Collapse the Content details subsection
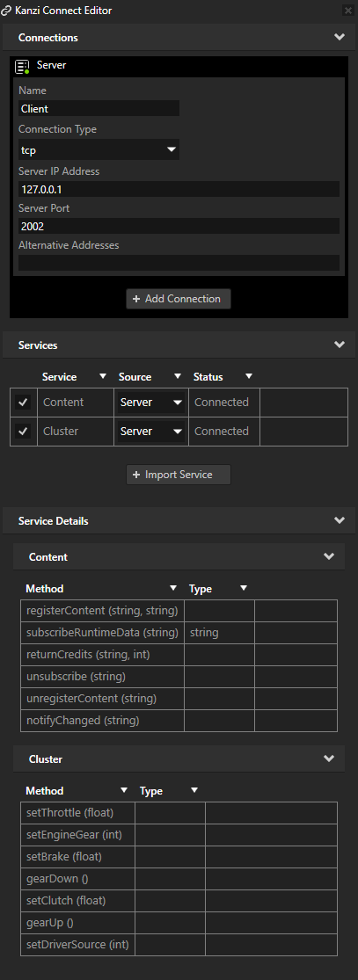 [x=329, y=557]
